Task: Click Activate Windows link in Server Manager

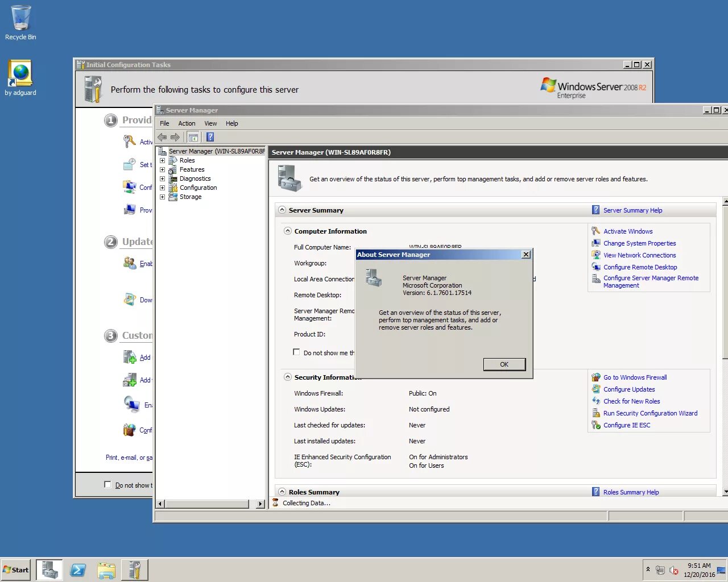Action: pos(628,231)
